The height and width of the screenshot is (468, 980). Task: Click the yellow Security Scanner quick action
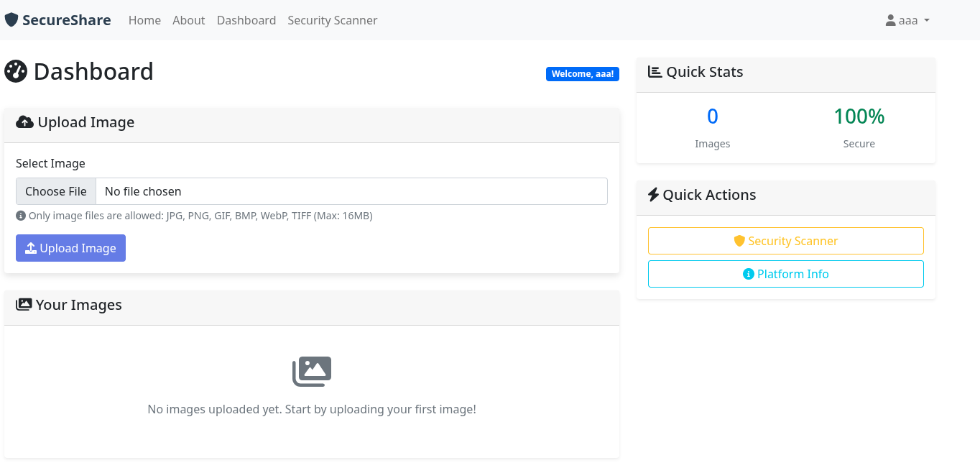tap(785, 241)
